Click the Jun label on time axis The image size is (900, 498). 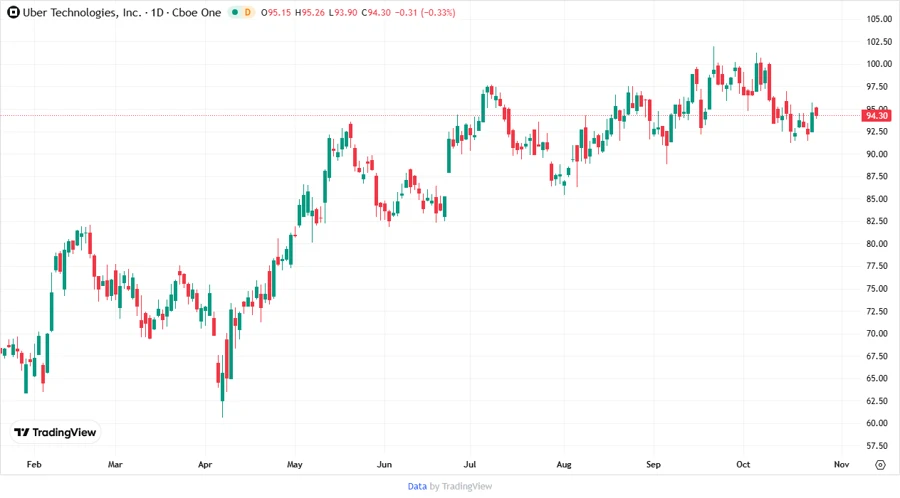click(x=384, y=465)
